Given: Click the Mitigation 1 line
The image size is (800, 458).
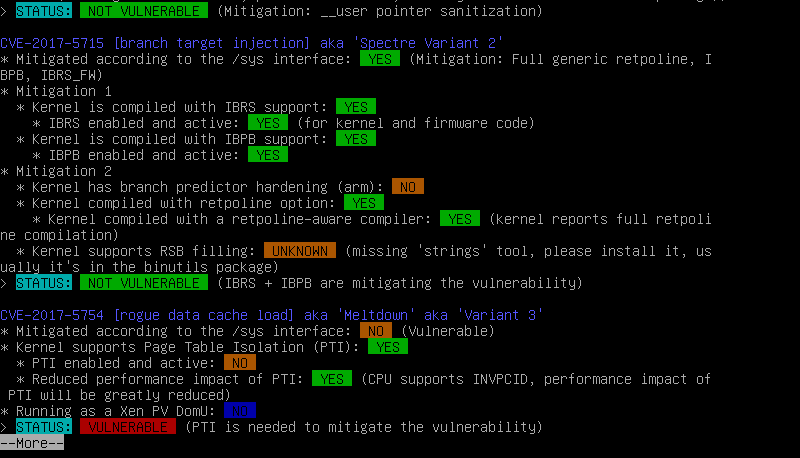Looking at the screenshot, I should pyautogui.click(x=56, y=91).
